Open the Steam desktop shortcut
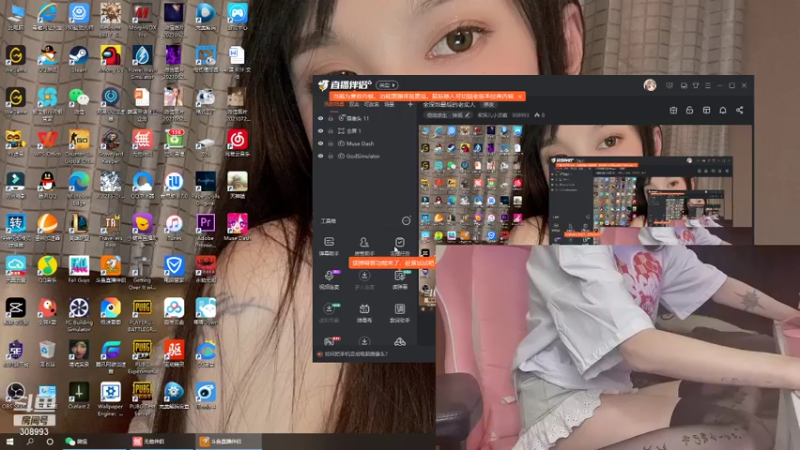The height and width of the screenshot is (450, 800). coord(79,59)
